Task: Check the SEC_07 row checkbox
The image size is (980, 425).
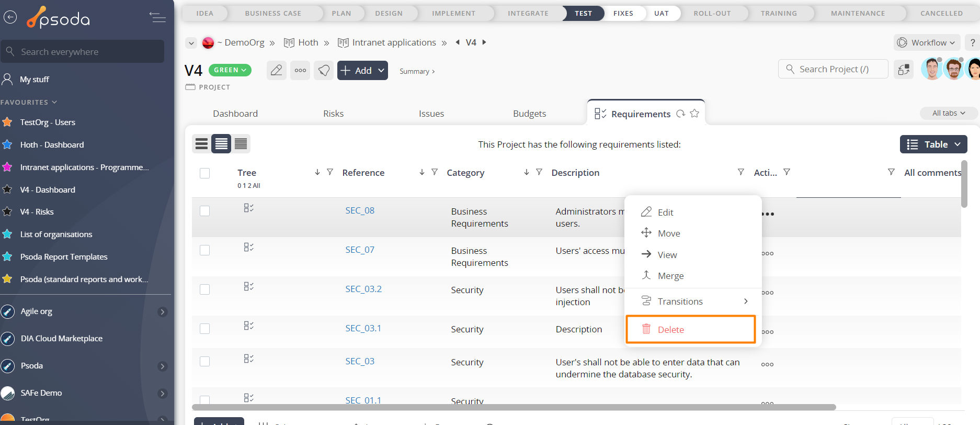Action: (204, 250)
